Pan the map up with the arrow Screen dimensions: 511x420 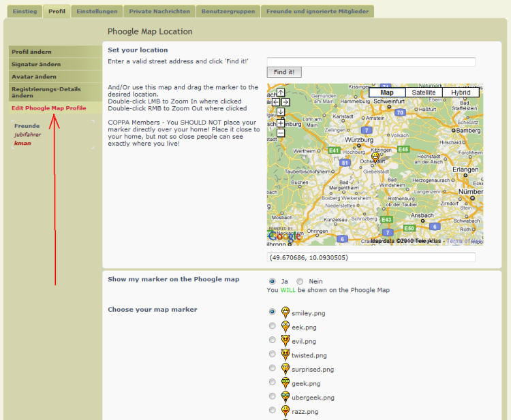[x=280, y=93]
